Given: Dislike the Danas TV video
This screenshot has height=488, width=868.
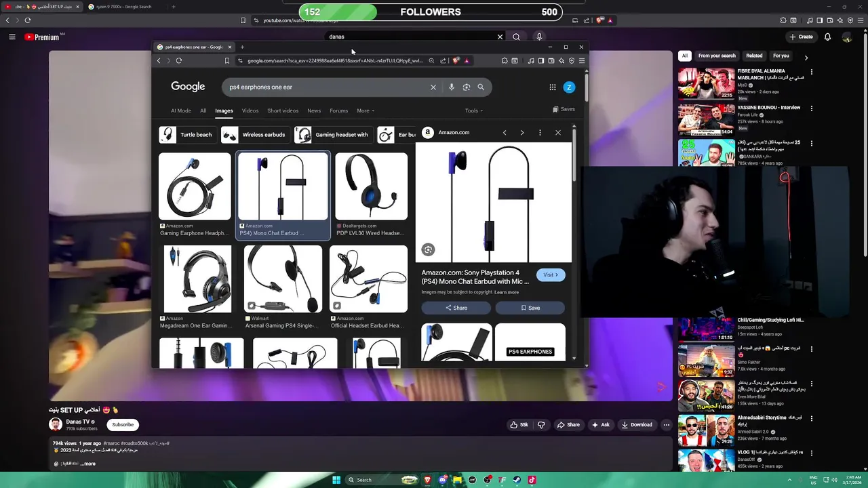Looking at the screenshot, I should pyautogui.click(x=541, y=425).
